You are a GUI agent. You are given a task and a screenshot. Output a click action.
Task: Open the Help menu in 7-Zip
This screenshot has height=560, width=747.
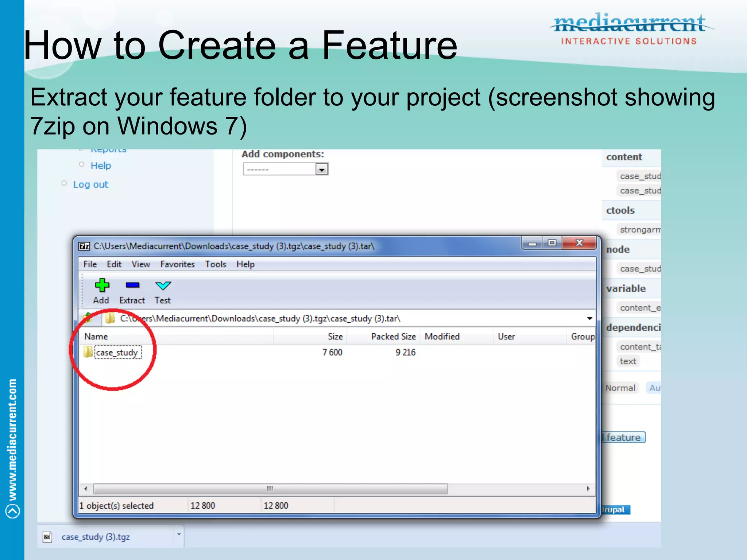245,264
